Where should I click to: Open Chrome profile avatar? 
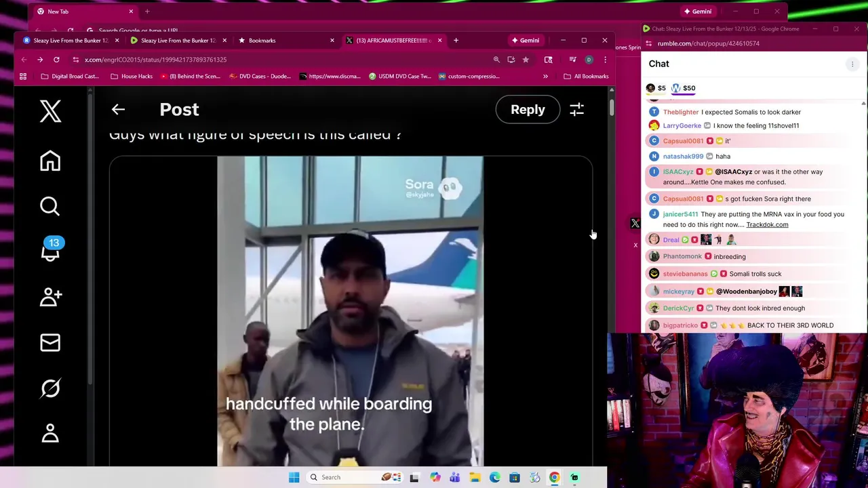tap(589, 60)
